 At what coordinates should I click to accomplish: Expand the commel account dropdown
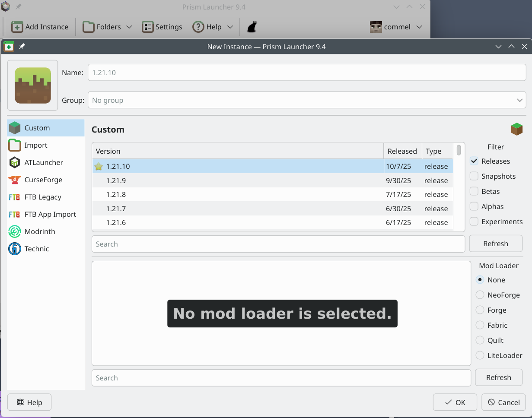pyautogui.click(x=396, y=27)
